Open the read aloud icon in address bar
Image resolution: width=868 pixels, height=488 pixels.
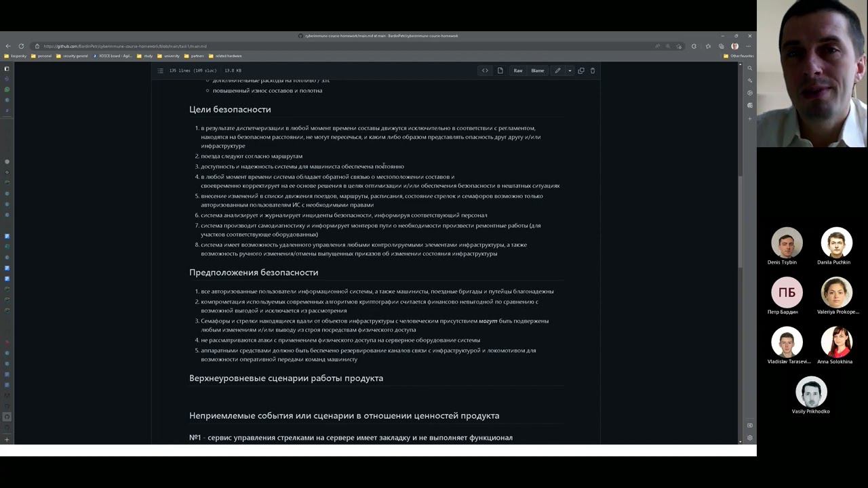click(657, 46)
